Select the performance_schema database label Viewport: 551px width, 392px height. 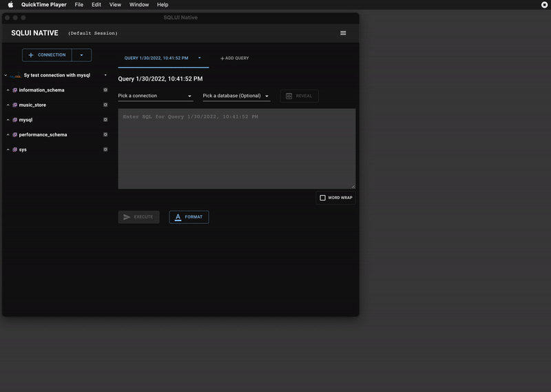(x=43, y=134)
